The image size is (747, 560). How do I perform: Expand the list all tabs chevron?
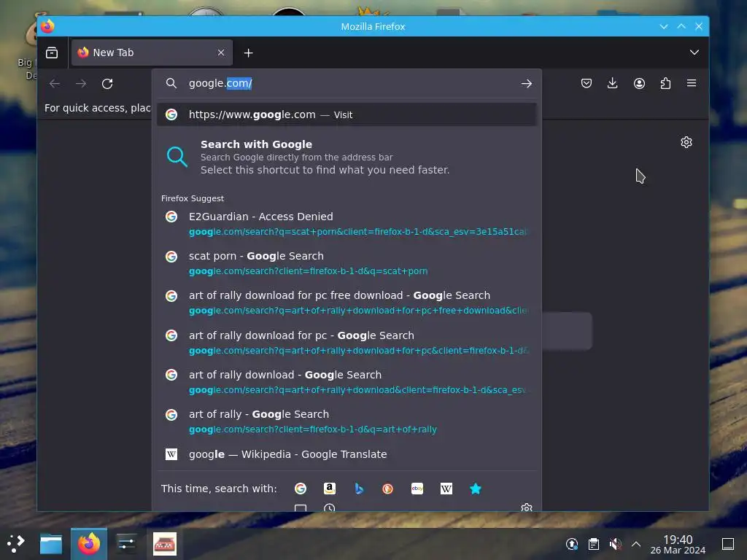click(x=694, y=52)
